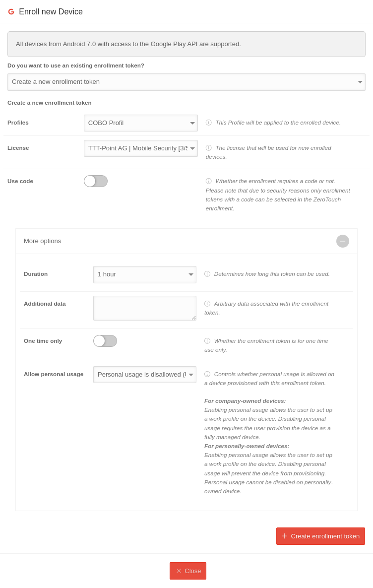Click the info icon beside the Additional data description

pyautogui.click(x=207, y=304)
